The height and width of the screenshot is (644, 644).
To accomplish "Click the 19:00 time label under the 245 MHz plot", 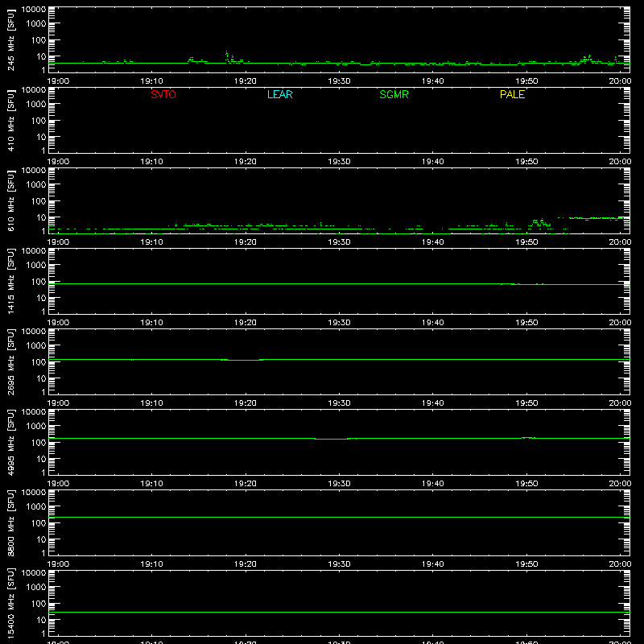I will pyautogui.click(x=58, y=81).
